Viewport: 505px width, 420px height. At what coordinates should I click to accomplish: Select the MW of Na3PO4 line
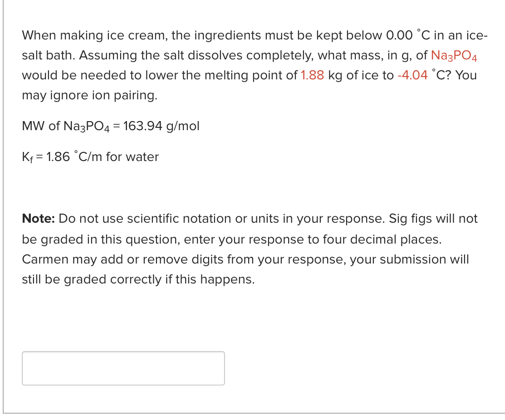(110, 126)
